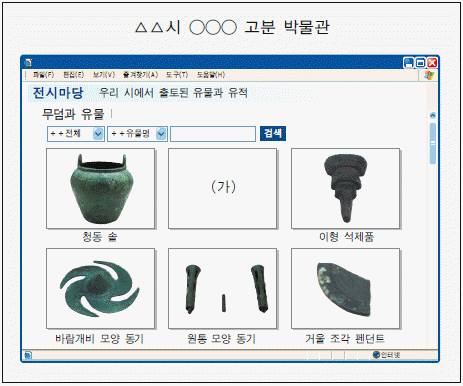Click the page icon in the title bar
The height and width of the screenshot is (386, 463).
click(29, 62)
